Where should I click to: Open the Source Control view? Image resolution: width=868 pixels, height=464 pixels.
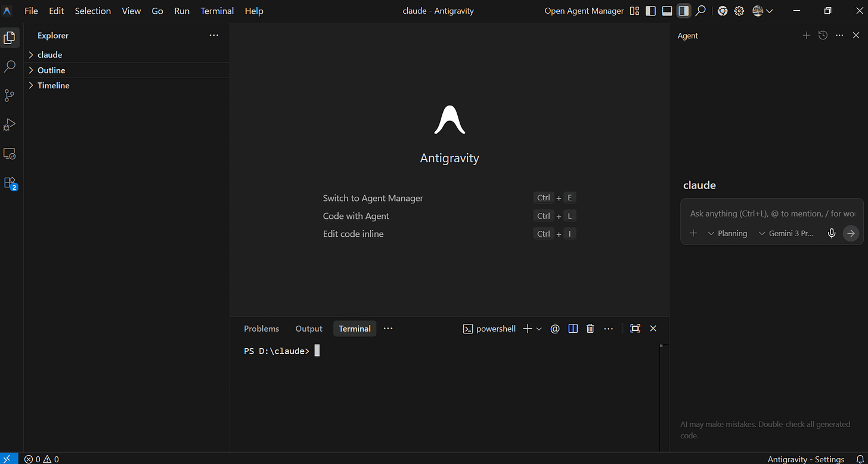pos(10,95)
